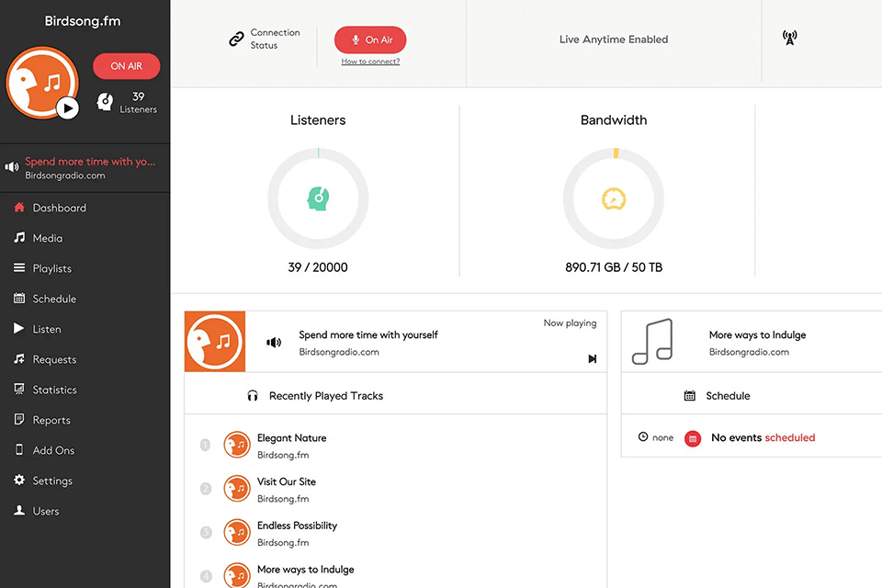
Task: Click the play button on the station logo
Action: pyautogui.click(x=67, y=108)
